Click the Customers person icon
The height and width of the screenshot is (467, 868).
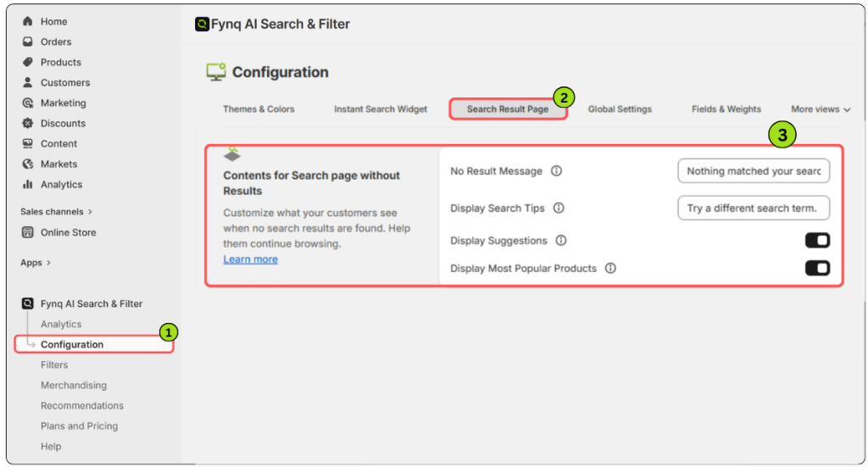pyautogui.click(x=27, y=82)
